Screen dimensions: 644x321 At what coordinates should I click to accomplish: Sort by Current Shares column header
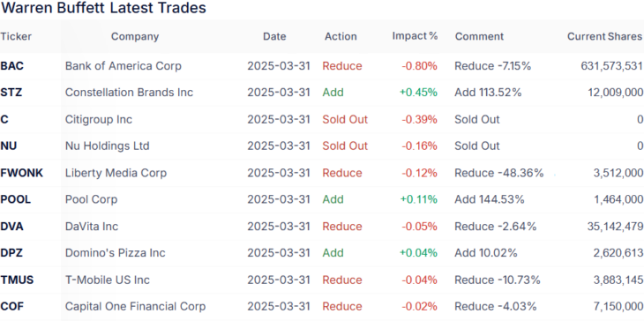pos(604,36)
